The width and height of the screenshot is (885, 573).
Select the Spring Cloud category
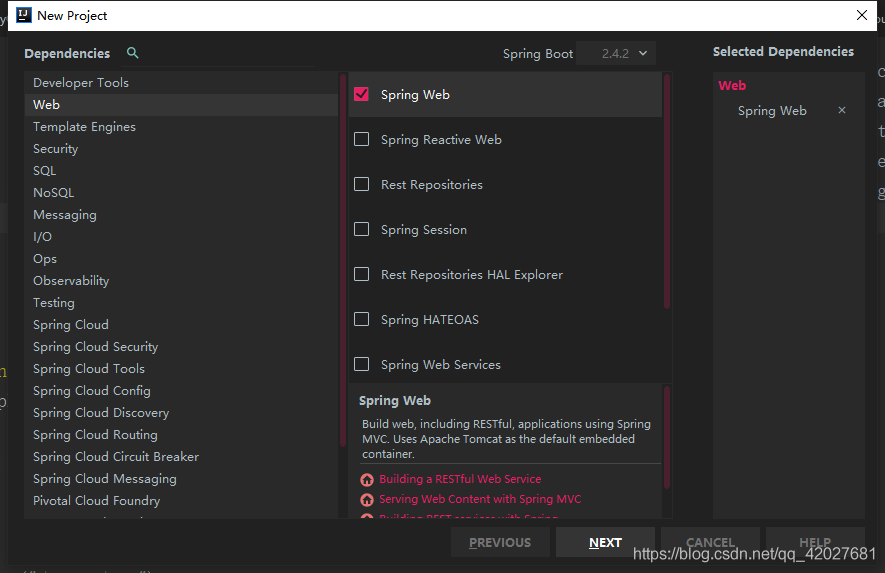[181, 325]
